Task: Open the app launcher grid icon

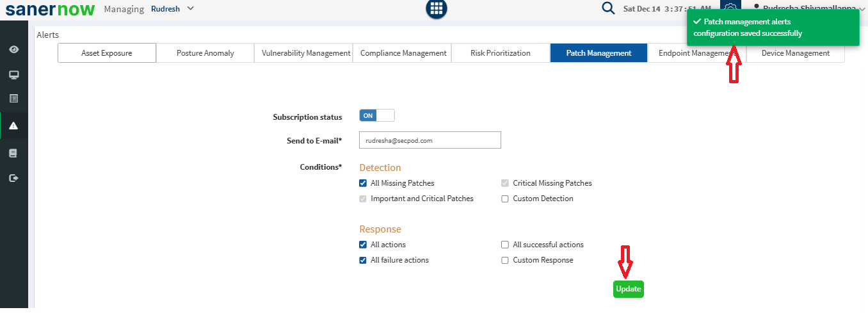Action: (437, 8)
